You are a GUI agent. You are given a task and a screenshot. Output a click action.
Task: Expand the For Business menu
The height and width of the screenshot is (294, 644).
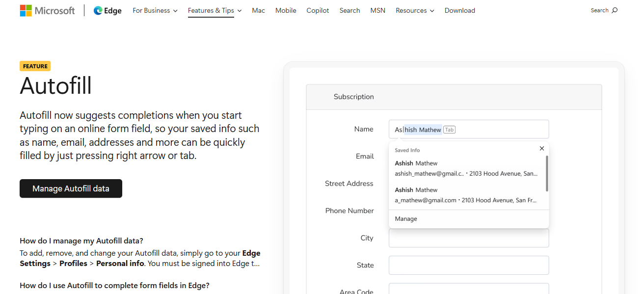tap(155, 10)
